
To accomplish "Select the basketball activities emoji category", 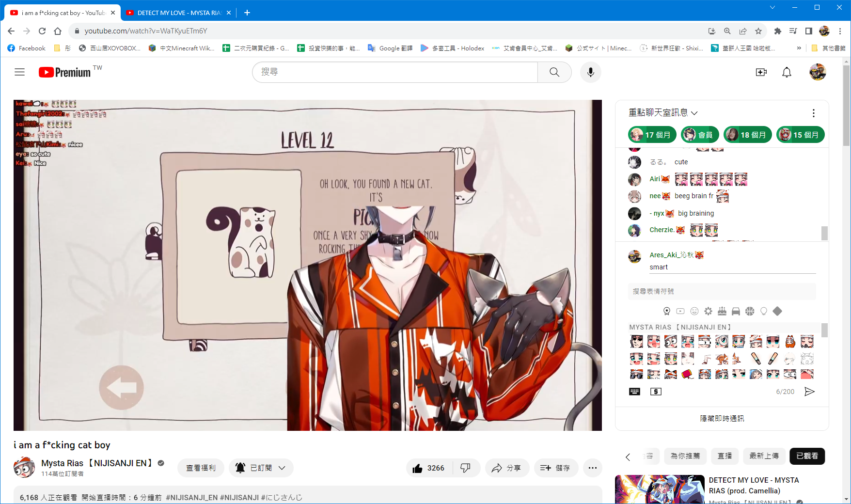I will [x=750, y=311].
